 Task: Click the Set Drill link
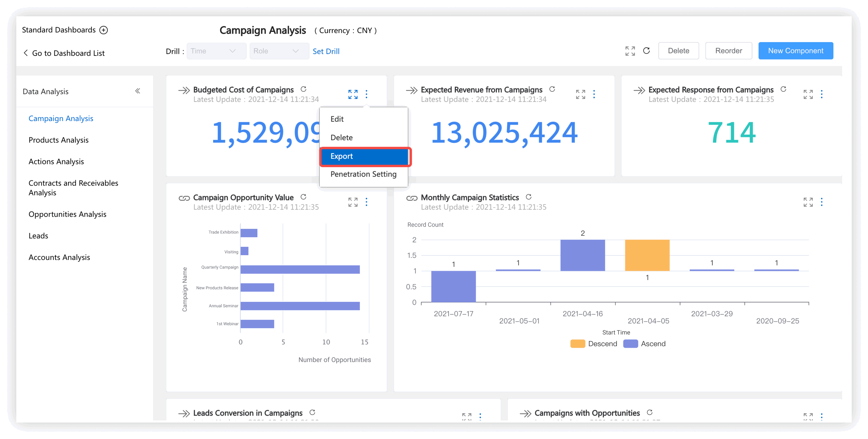326,51
